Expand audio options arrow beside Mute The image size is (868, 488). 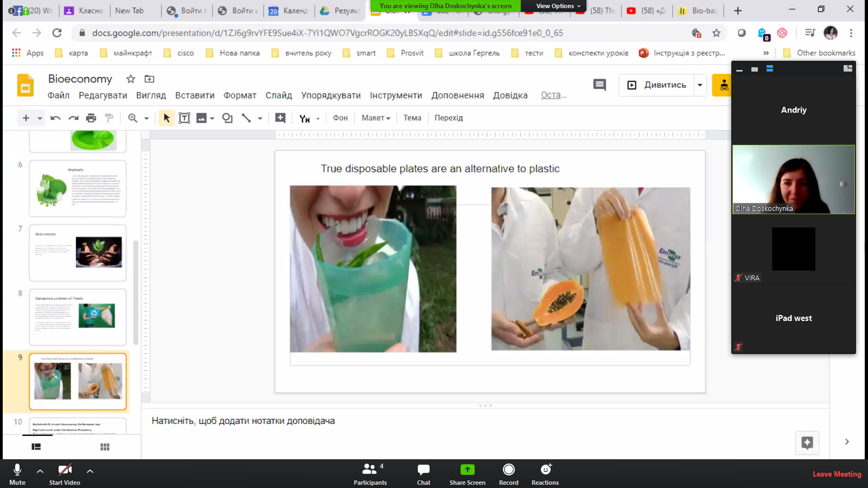pyautogui.click(x=40, y=471)
